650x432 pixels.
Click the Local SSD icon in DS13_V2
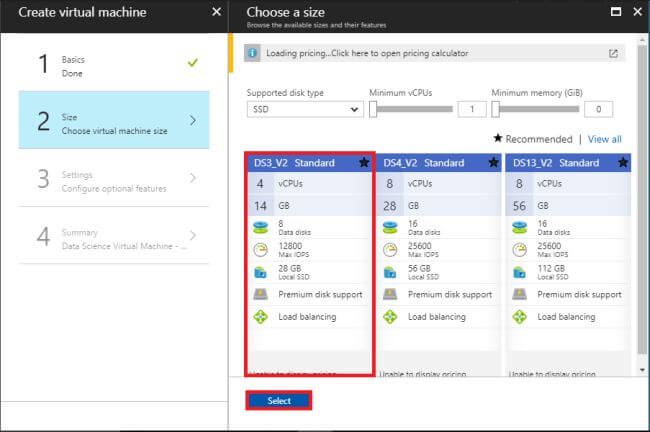pyautogui.click(x=519, y=272)
